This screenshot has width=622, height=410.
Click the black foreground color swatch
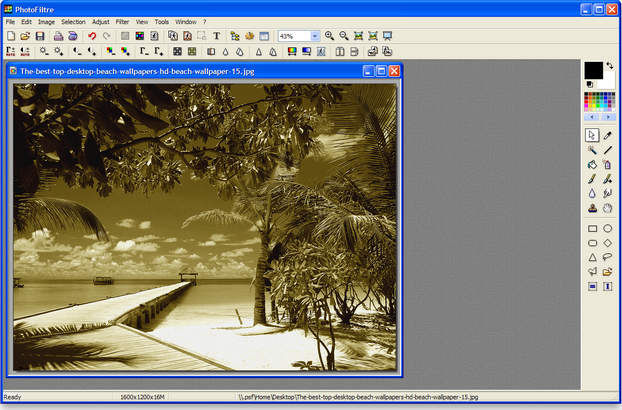point(593,70)
